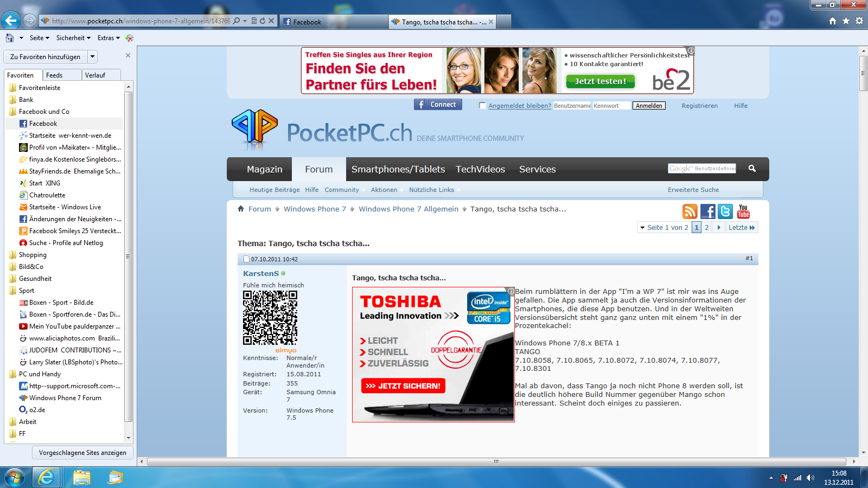
Task: Expand the Extras menu dropdown
Action: (108, 38)
